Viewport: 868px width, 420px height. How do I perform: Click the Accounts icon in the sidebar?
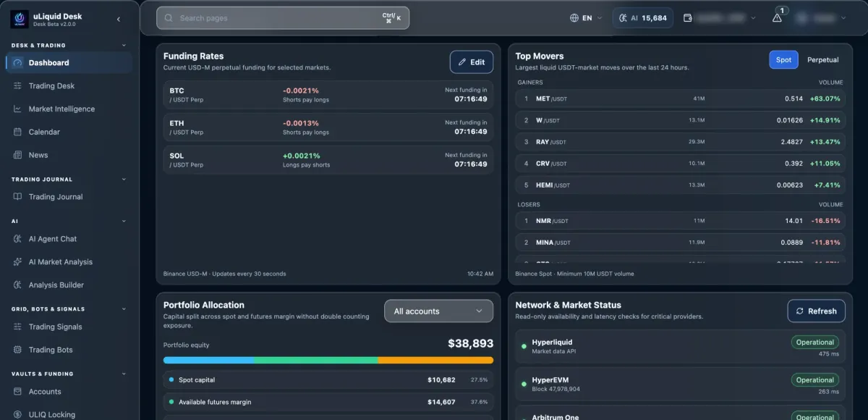(x=17, y=392)
